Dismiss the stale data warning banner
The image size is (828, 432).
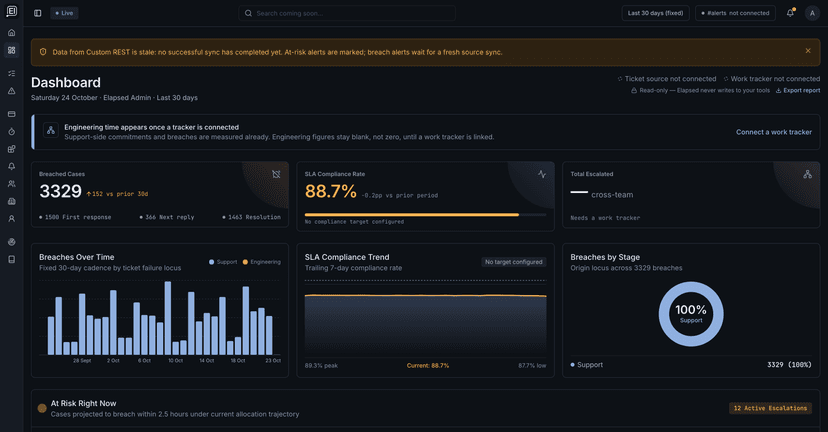808,51
